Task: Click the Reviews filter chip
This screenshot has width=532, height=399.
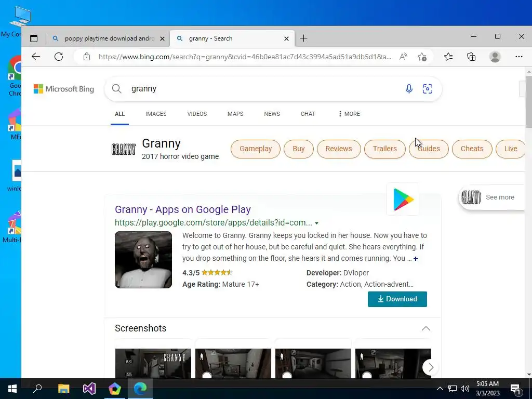Action: point(339,149)
